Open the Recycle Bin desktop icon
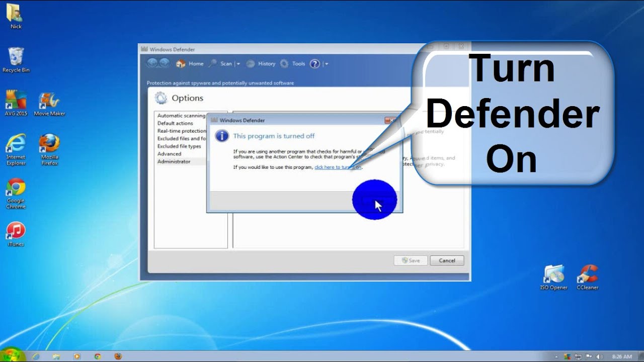 (16, 60)
